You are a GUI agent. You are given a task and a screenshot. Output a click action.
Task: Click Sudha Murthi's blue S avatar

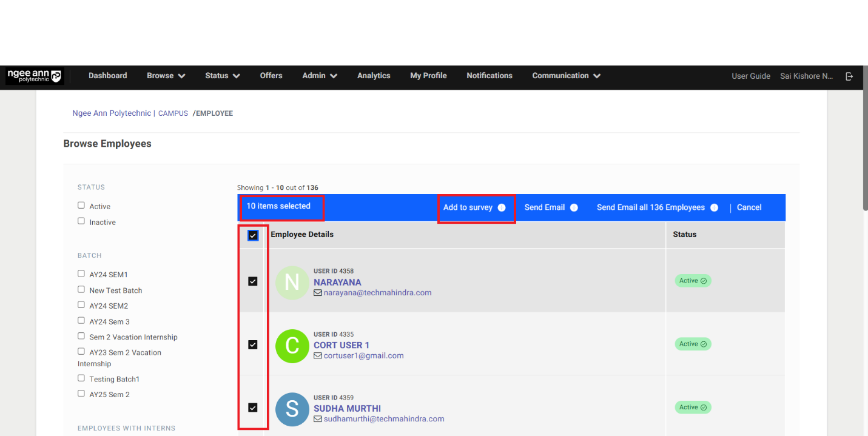292,409
